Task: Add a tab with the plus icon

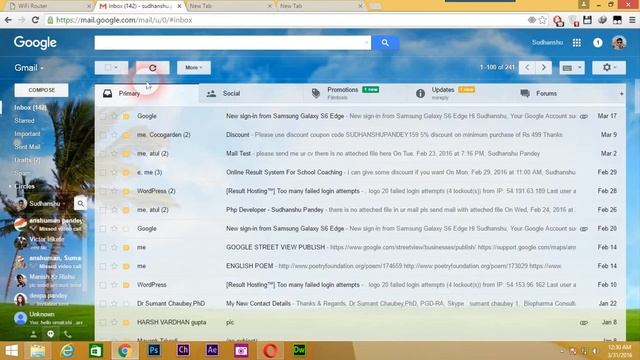Action: [x=621, y=94]
